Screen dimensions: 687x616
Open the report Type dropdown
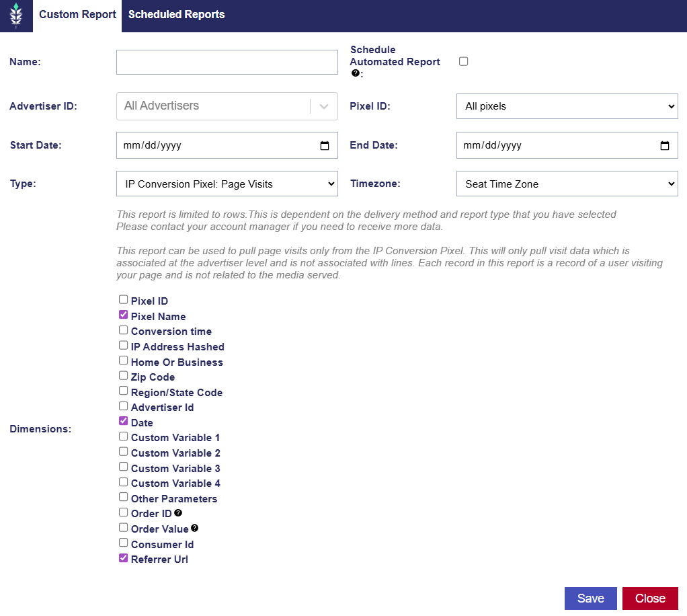pos(227,184)
